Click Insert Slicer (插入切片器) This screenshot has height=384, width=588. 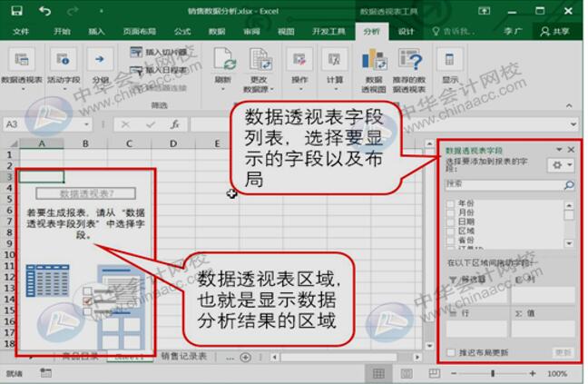(x=159, y=52)
